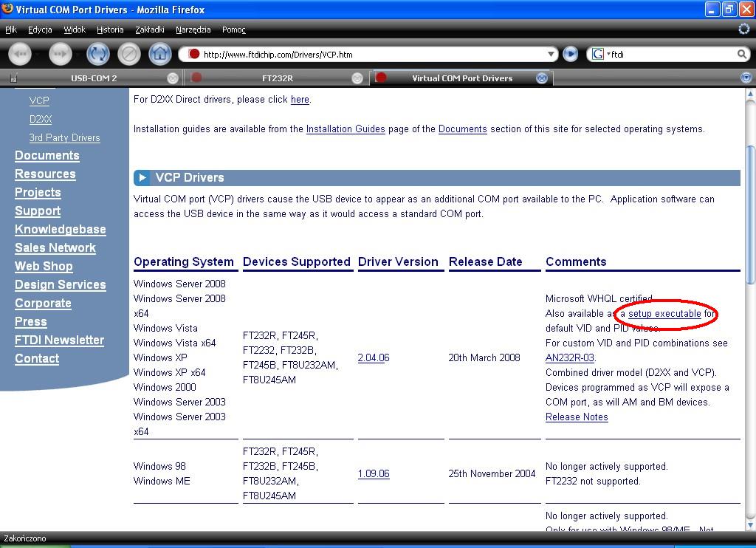Open the Design Services sidebar link
Image resolution: width=756 pixels, height=548 pixels.
pos(61,284)
